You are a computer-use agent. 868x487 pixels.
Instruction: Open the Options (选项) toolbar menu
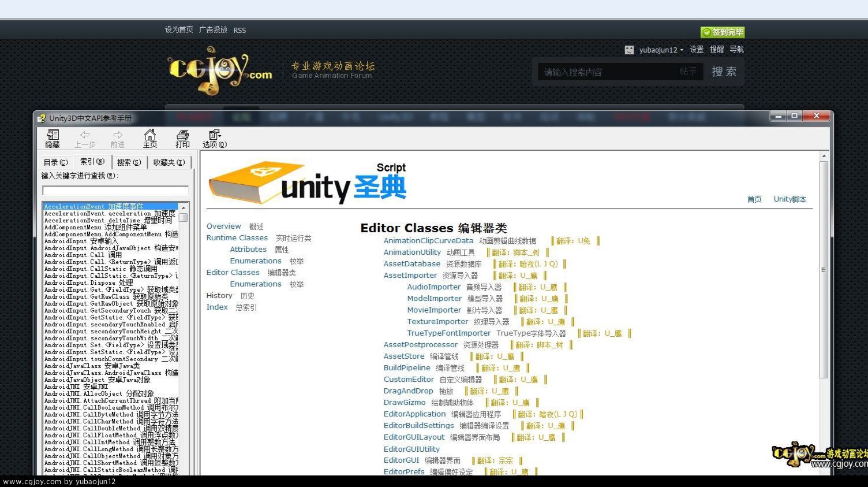coord(215,139)
